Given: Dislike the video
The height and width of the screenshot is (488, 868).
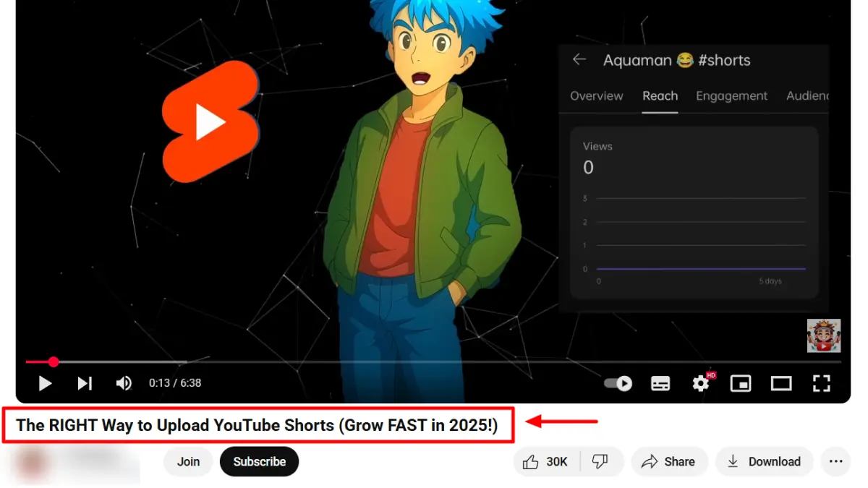Looking at the screenshot, I should coord(600,461).
